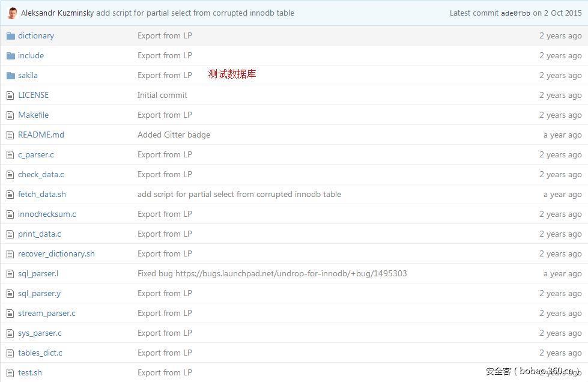Screen dimensions: 588x382
Task: Open the tables_dict.c file
Action: (40, 353)
